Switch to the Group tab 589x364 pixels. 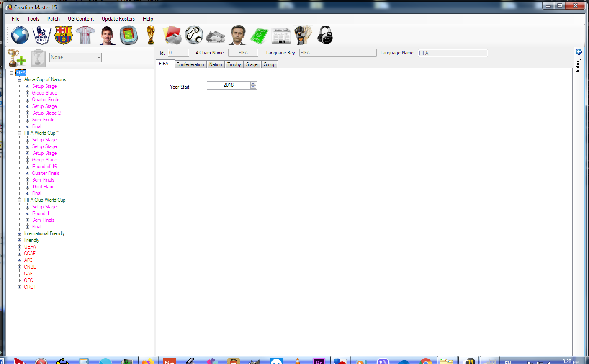point(270,64)
